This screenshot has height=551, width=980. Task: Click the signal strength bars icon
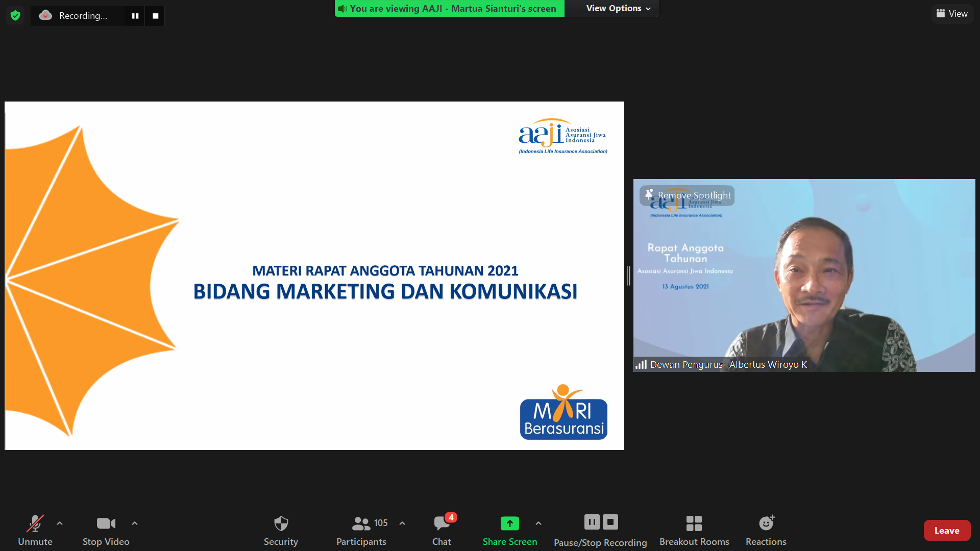(641, 364)
